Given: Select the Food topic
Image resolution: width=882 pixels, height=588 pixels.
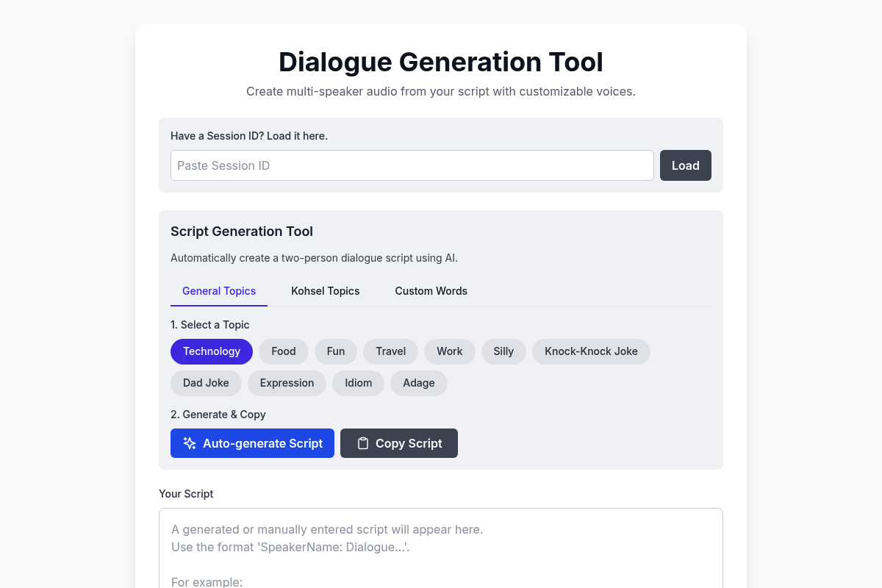Looking at the screenshot, I should (283, 351).
